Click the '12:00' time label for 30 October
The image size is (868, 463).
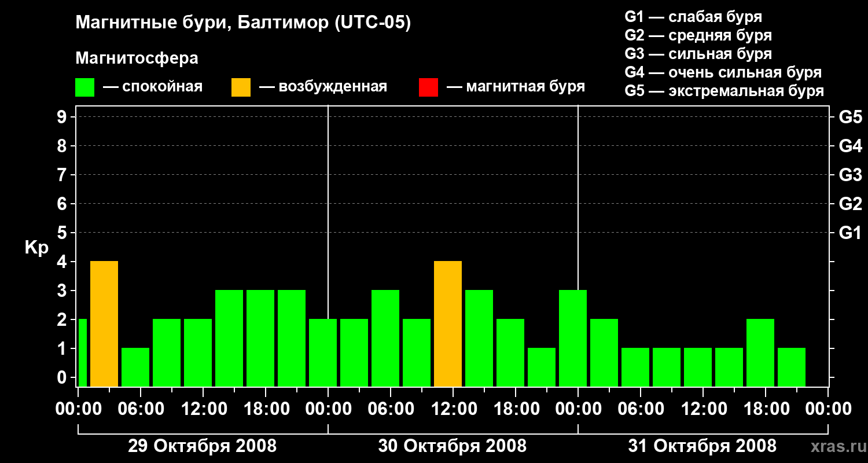pos(453,409)
